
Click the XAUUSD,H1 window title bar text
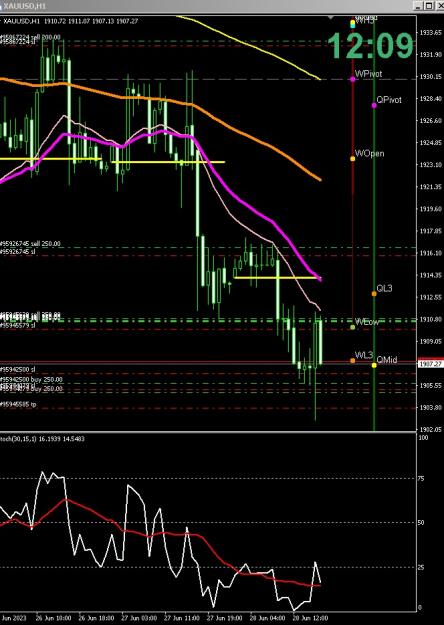pyautogui.click(x=24, y=6)
